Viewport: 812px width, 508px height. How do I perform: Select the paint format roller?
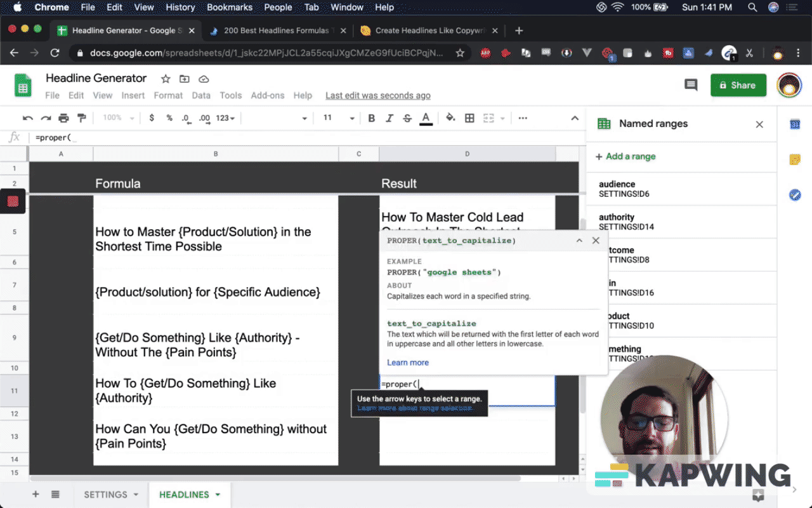point(81,118)
